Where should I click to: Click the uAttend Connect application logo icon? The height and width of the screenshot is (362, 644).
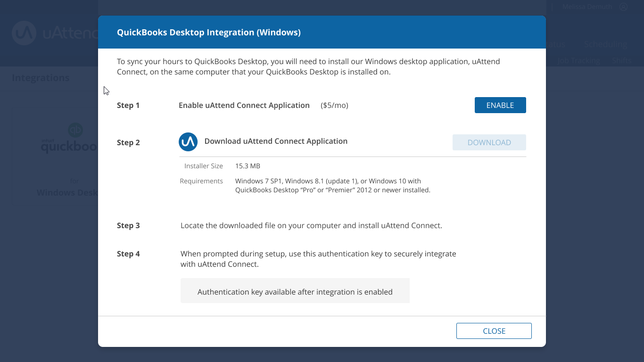click(x=188, y=142)
